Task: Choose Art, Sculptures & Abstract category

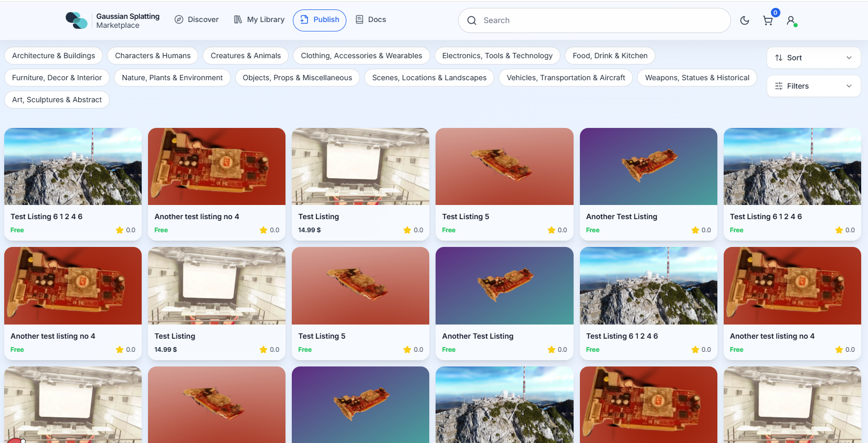Action: (57, 100)
